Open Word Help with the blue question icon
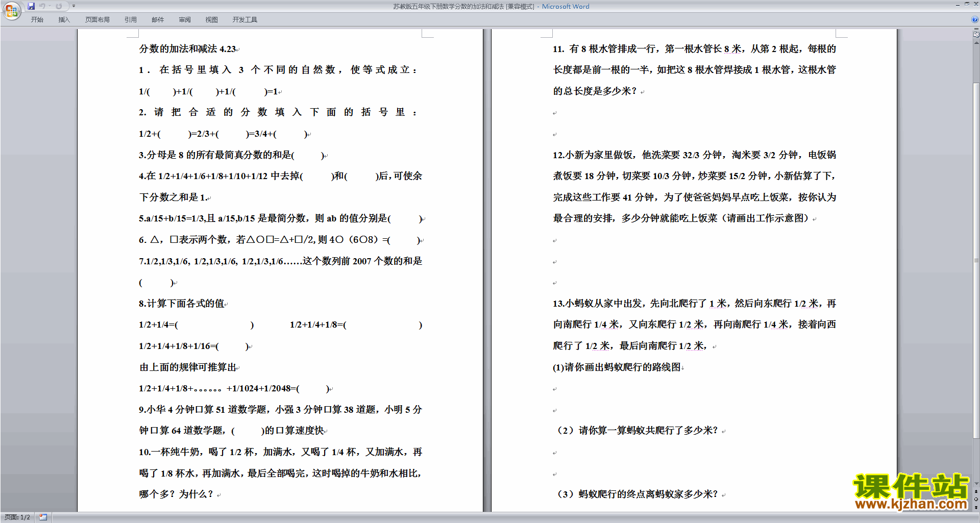This screenshot has width=980, height=523. (x=975, y=19)
